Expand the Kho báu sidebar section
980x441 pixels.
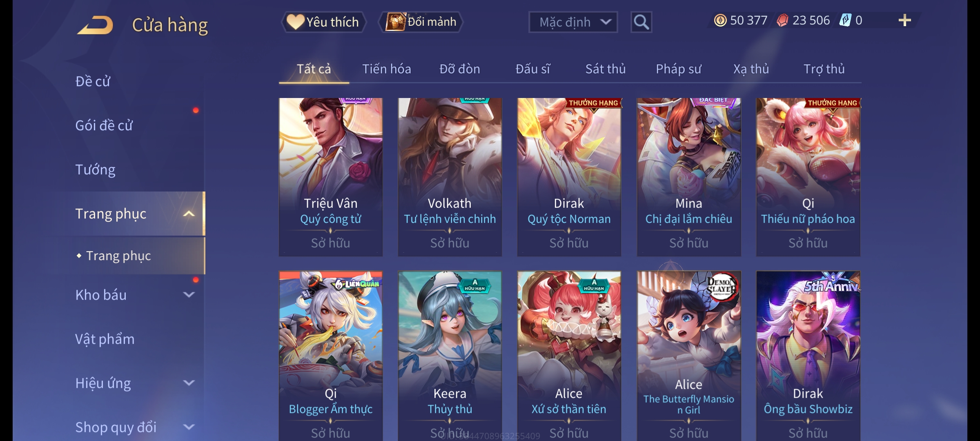[189, 295]
